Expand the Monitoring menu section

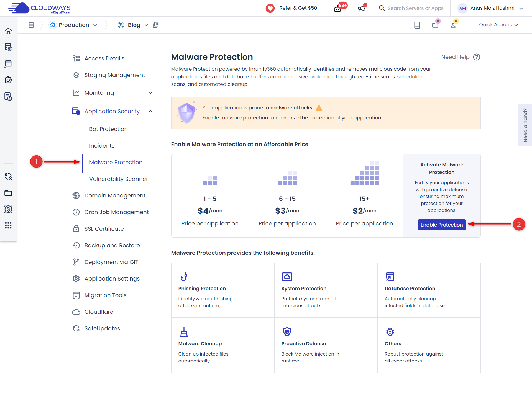point(150,93)
